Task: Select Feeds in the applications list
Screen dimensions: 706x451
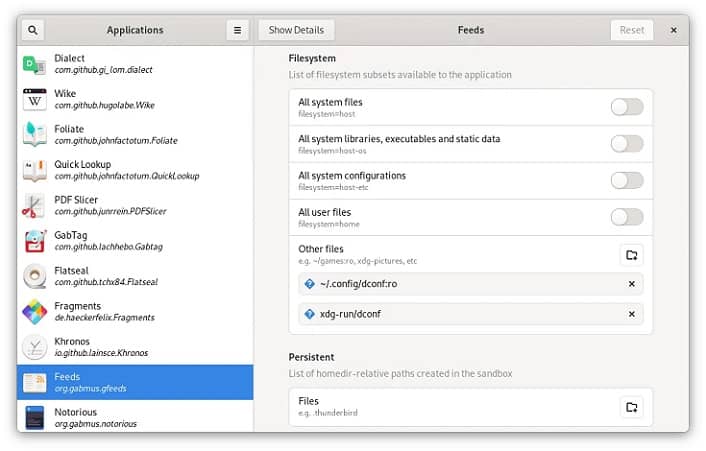Action: point(135,383)
